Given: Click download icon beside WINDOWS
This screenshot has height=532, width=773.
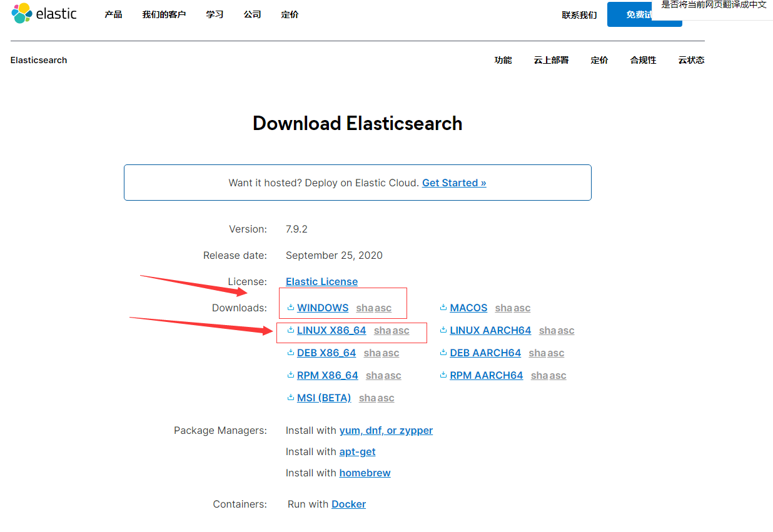Looking at the screenshot, I should click(291, 308).
